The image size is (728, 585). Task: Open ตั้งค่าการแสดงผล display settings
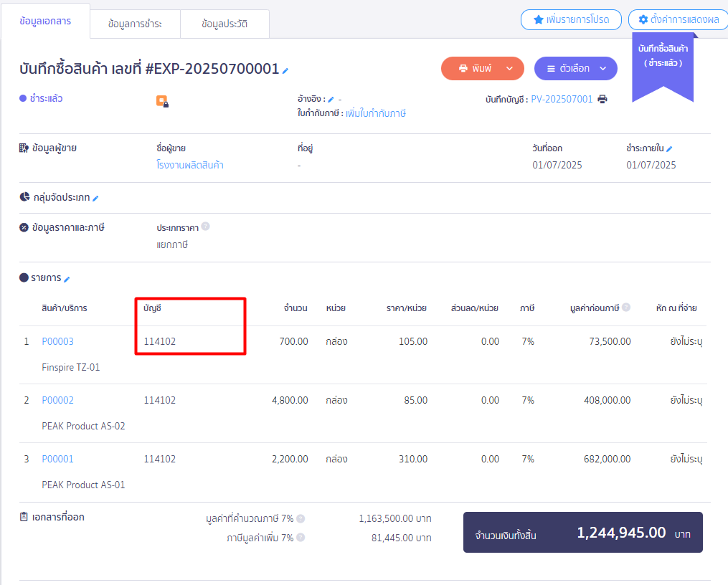[x=678, y=20]
